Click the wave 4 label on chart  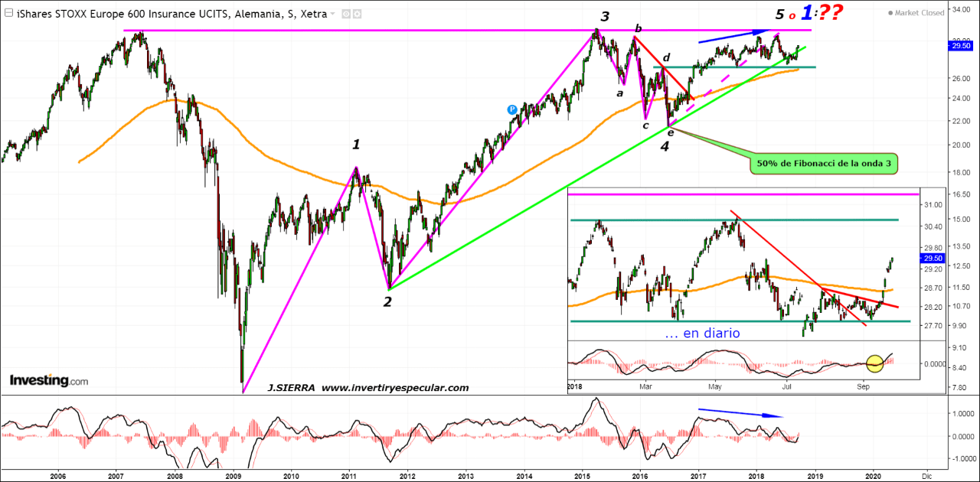(665, 147)
